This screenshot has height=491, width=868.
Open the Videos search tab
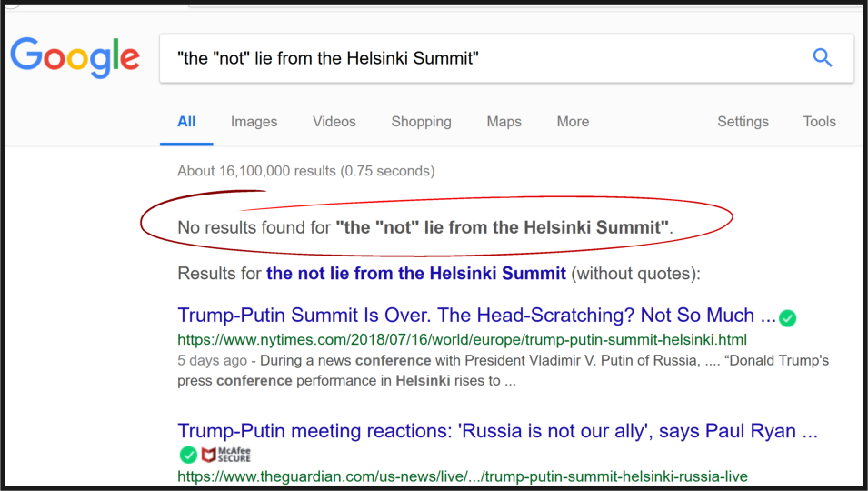click(334, 122)
